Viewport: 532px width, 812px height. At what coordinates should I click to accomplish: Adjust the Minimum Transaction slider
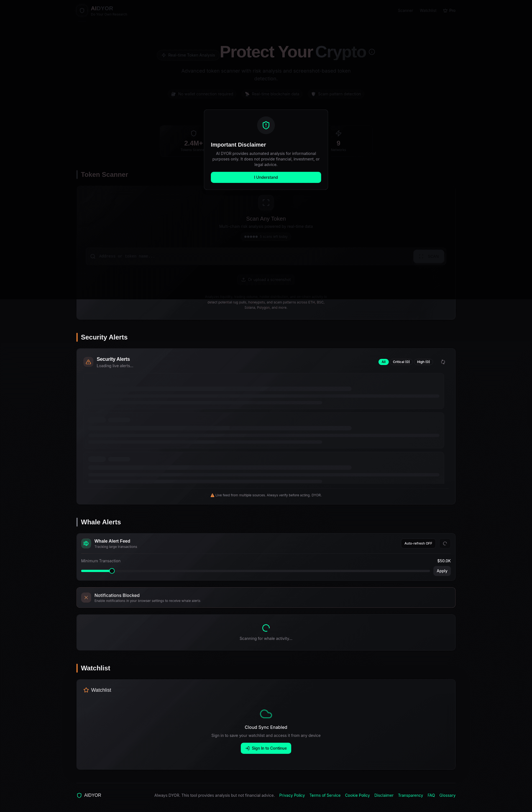112,571
